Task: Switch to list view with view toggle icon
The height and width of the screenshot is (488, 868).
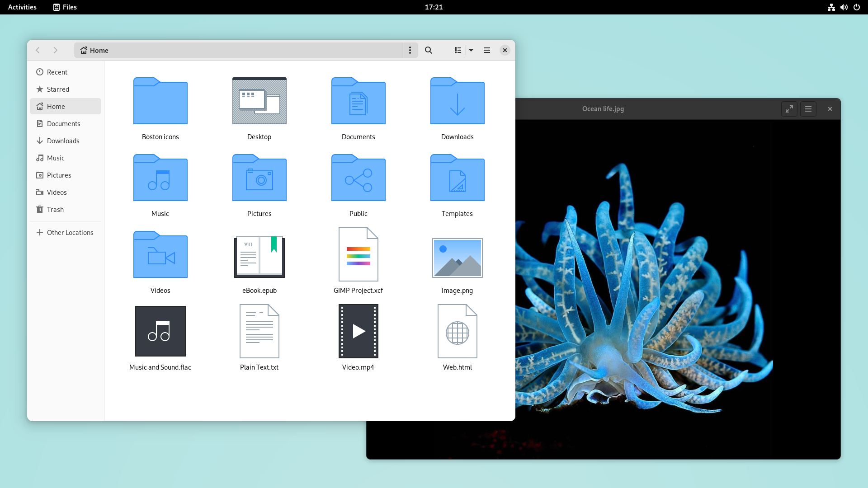Action: 458,50
